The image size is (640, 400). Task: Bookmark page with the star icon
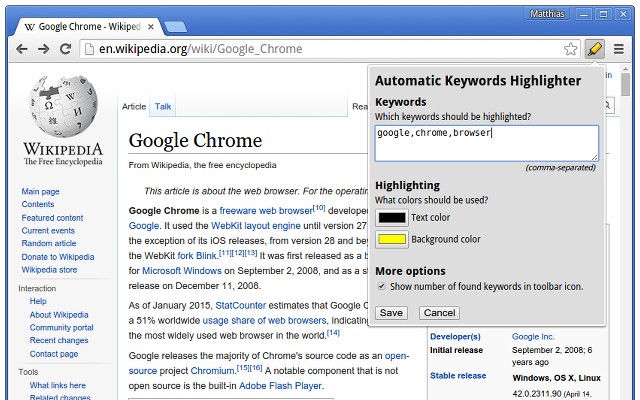[570, 49]
